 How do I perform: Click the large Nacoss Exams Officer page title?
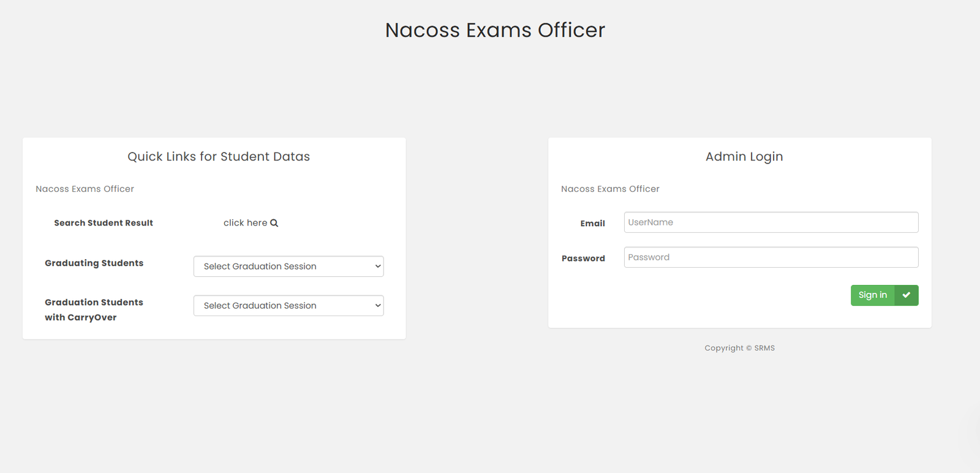[x=495, y=30]
